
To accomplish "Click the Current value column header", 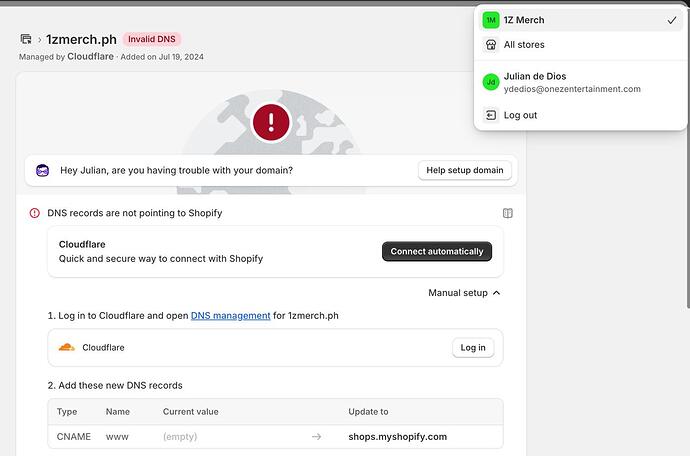I will (x=191, y=412).
